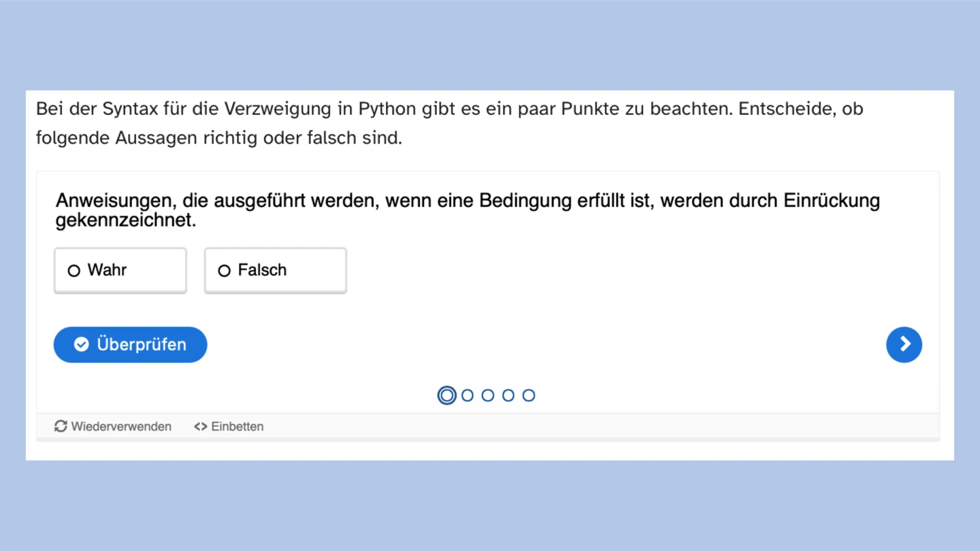980x551 pixels.
Task: Click the first (current) progress dot
Action: (x=446, y=395)
